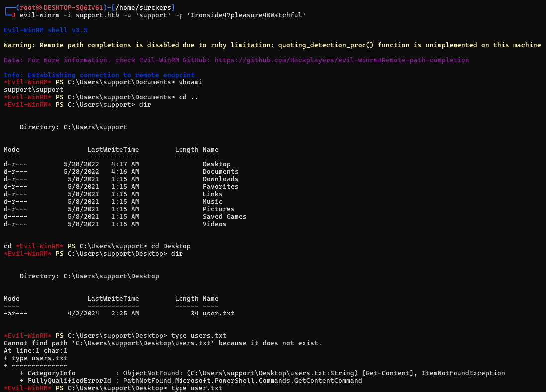Click the 'Pictures' directory entry
Screen dimensions: 546x392
pos(218,209)
